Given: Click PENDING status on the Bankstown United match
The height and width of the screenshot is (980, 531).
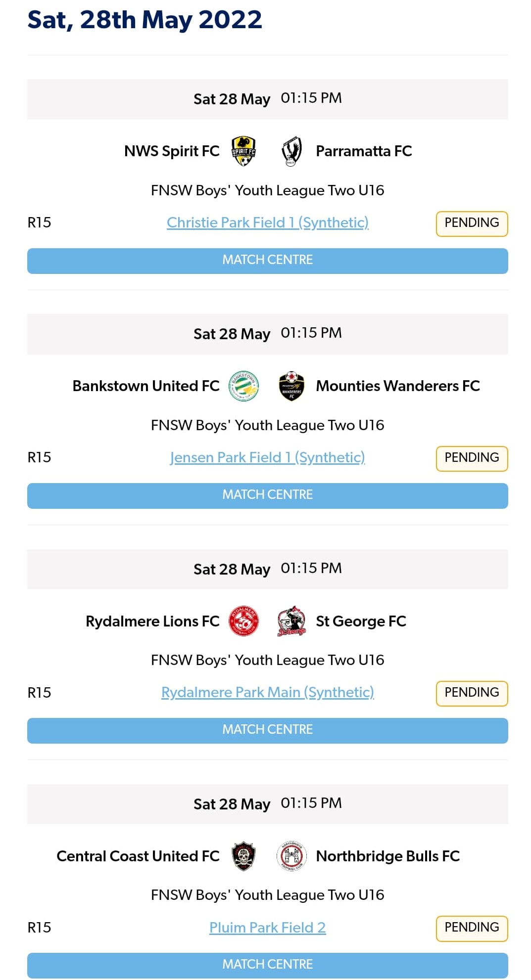Looking at the screenshot, I should (x=472, y=458).
